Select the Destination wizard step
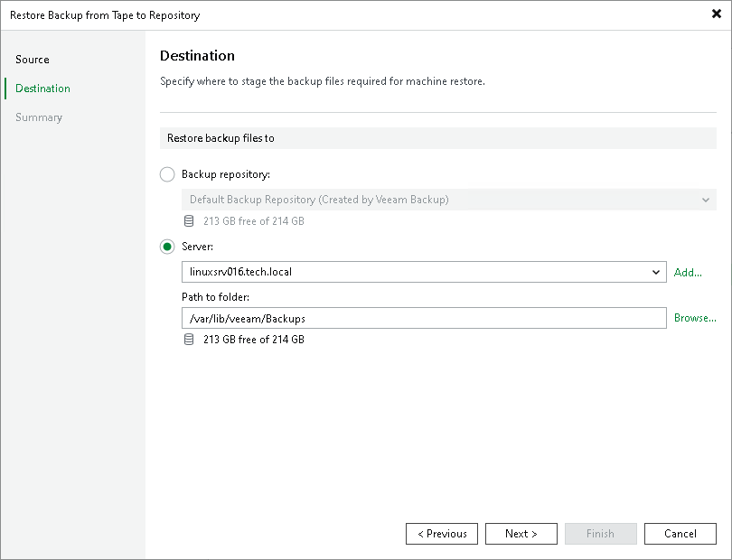 tap(42, 89)
